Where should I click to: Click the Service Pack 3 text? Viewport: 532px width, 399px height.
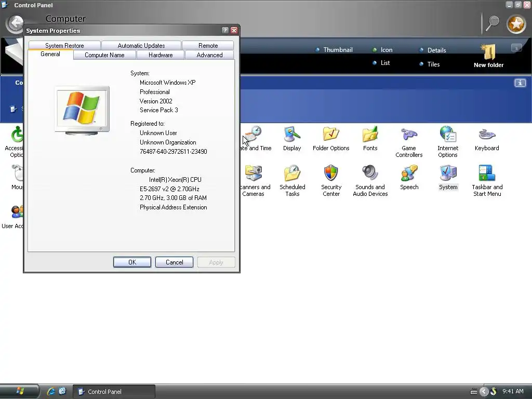click(159, 110)
